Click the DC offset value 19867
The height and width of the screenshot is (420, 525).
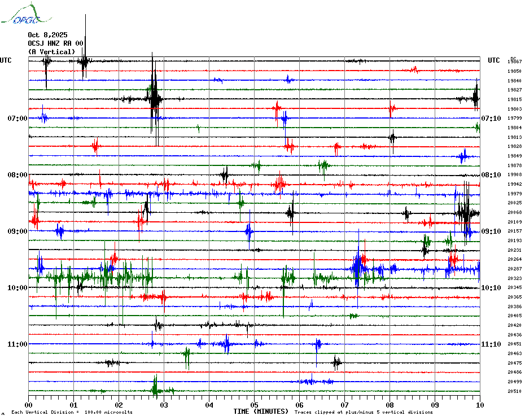click(514, 62)
